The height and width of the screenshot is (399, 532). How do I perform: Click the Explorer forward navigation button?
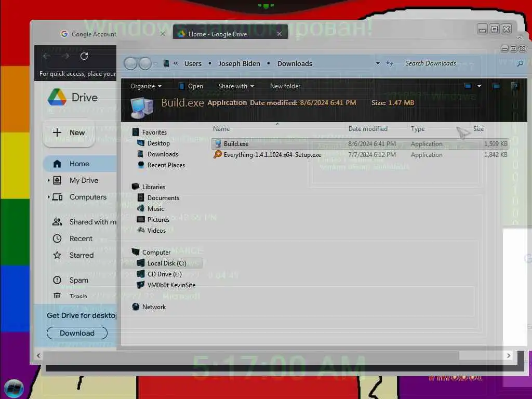[x=145, y=63]
